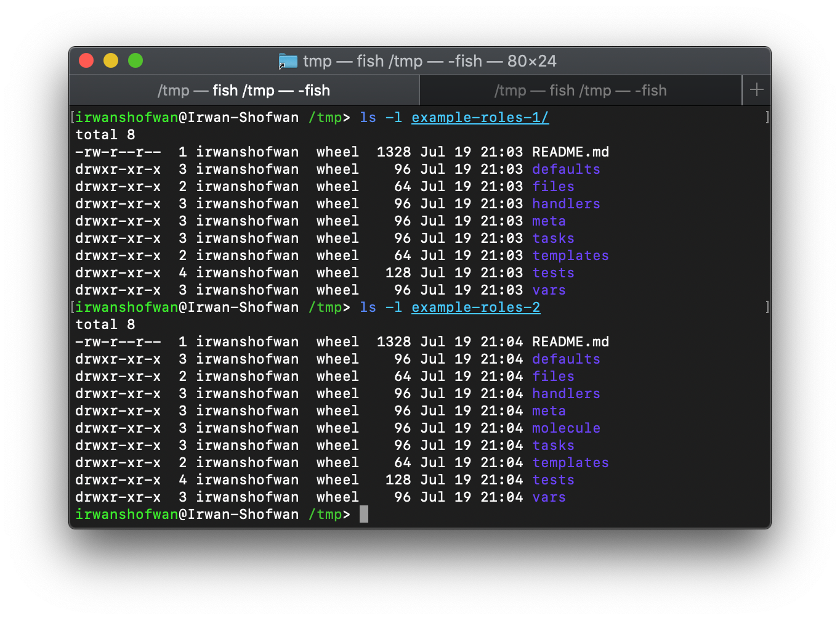Open the example-roles-1/ hyperlink

pyautogui.click(x=480, y=117)
